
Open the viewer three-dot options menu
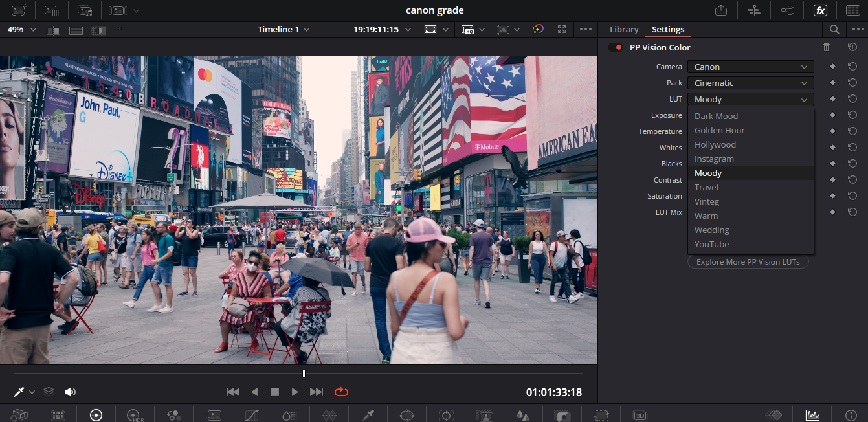coord(586,29)
